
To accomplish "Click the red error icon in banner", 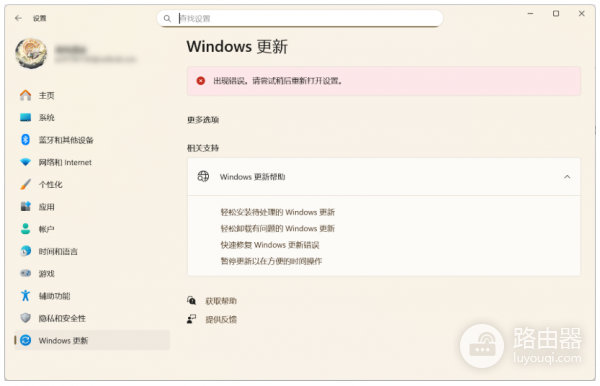I will click(x=201, y=81).
